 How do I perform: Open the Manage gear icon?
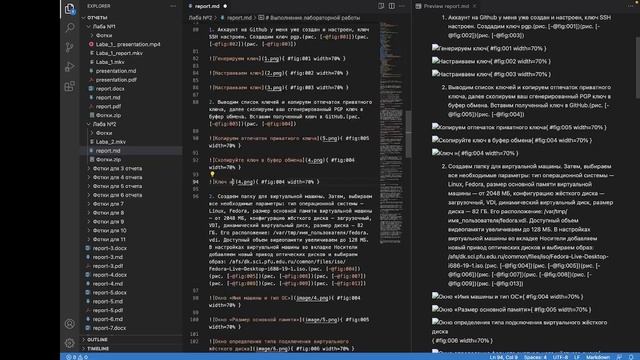(70, 343)
